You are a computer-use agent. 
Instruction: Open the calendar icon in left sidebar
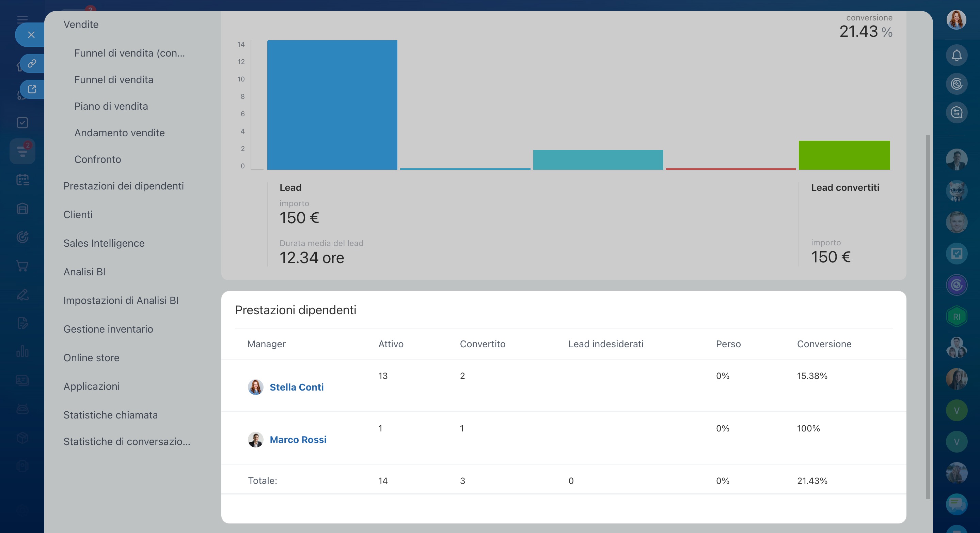tap(22, 180)
